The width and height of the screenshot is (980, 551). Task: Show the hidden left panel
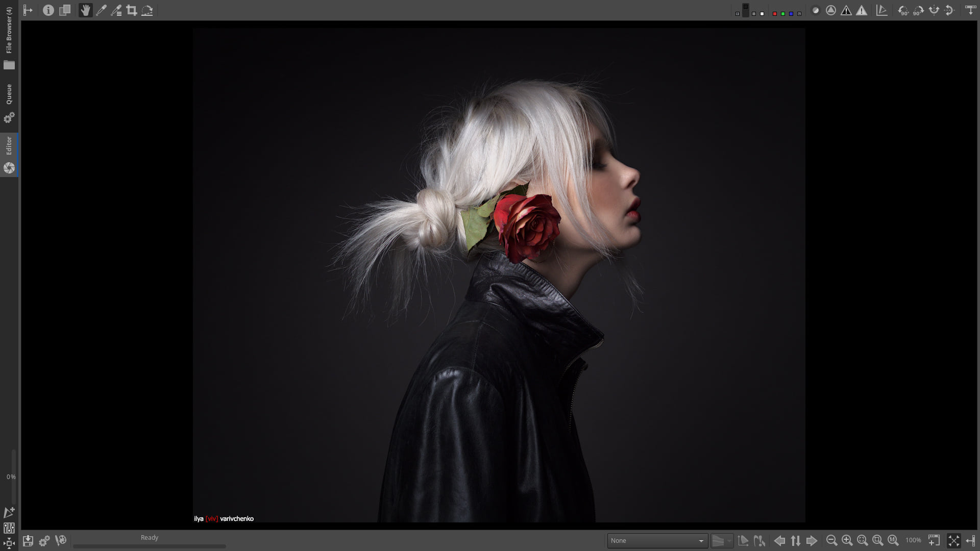pos(28,10)
